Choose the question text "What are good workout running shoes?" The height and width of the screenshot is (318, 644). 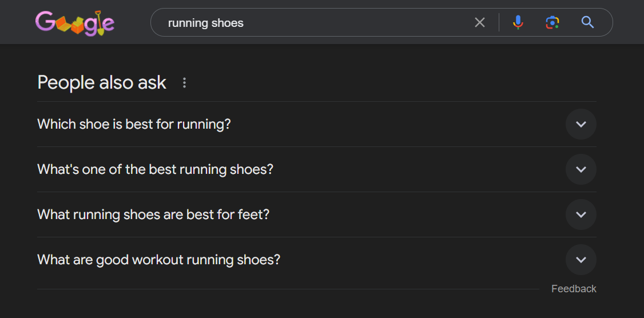click(x=158, y=260)
